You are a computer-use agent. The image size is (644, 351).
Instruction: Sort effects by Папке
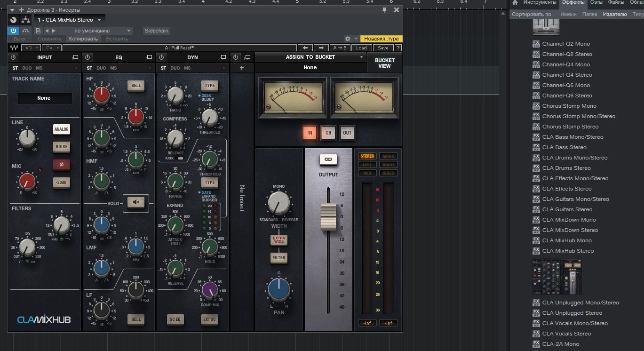[589, 14]
